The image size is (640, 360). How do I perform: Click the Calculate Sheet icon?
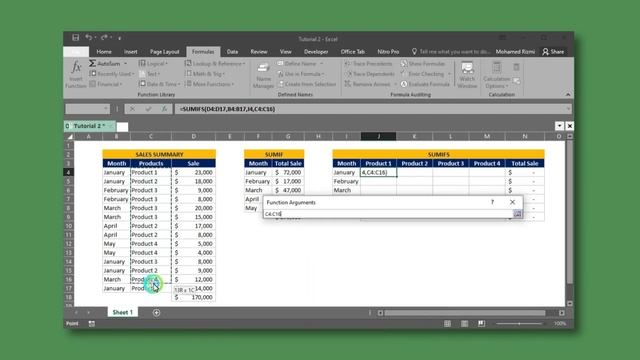tap(516, 81)
